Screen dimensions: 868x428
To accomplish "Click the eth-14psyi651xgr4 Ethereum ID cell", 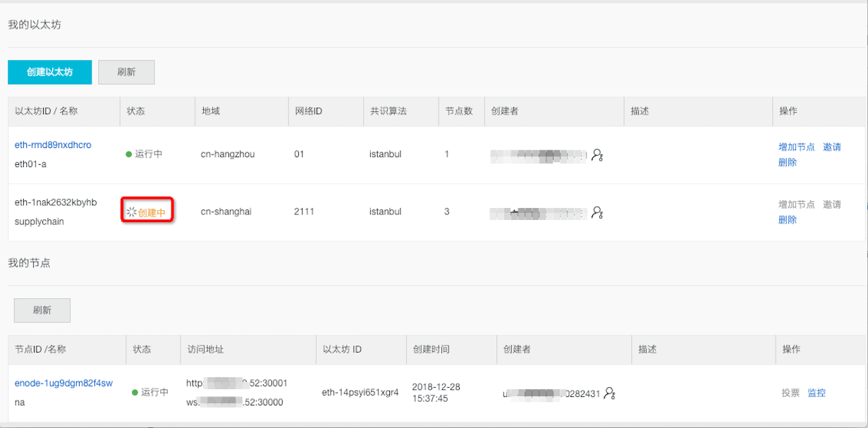I will (360, 393).
